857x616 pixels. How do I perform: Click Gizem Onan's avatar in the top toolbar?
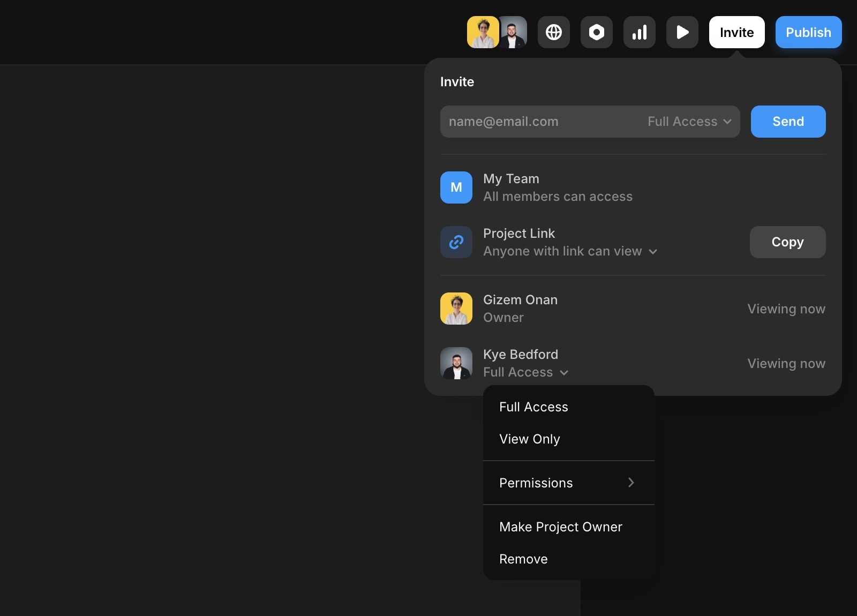[x=483, y=32]
